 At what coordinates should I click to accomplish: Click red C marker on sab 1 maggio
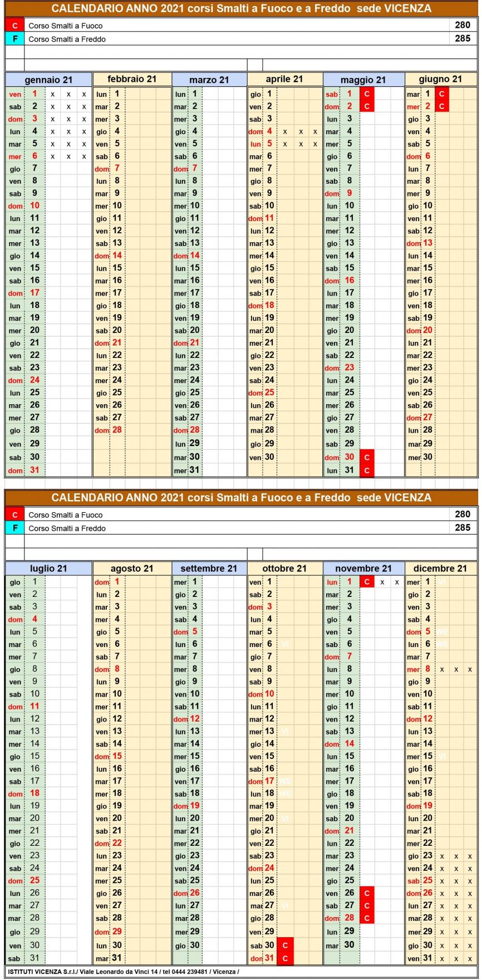367,94
